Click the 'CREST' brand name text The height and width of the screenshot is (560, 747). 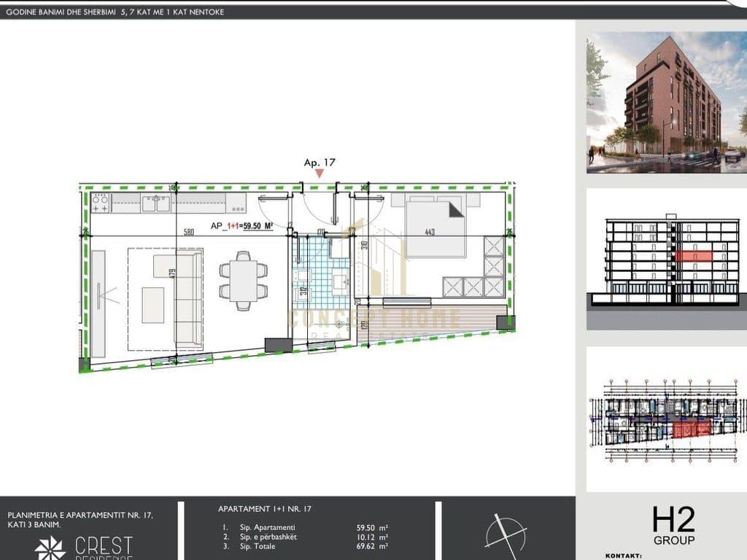pyautogui.click(x=104, y=545)
